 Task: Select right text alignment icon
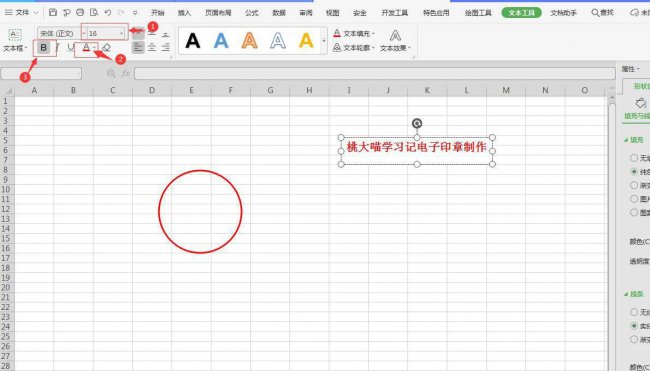coord(165,48)
